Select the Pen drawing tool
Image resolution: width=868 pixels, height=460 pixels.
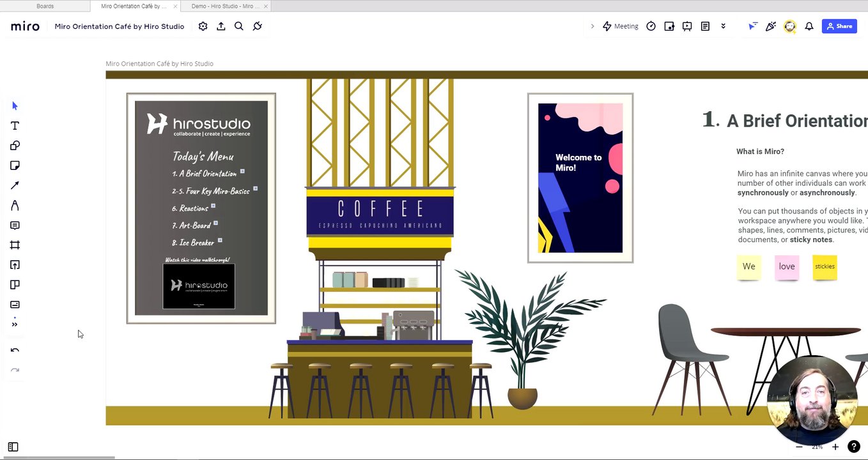coord(15,205)
